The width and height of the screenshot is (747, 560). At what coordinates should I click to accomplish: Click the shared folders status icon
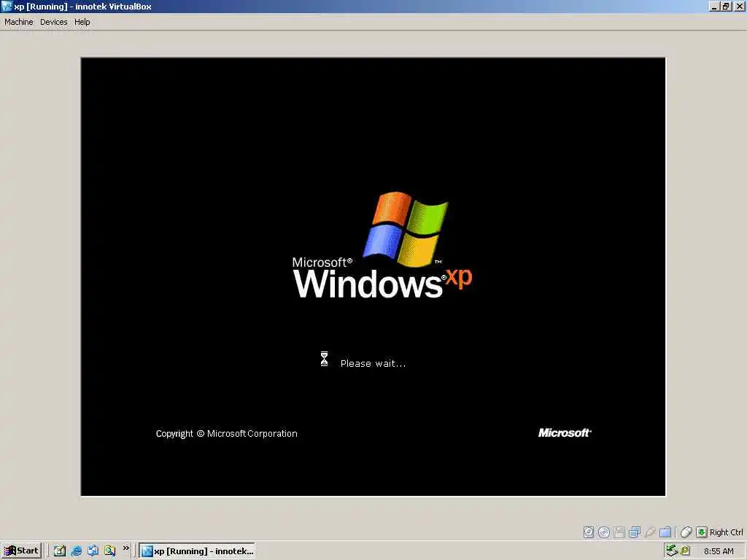coord(665,532)
